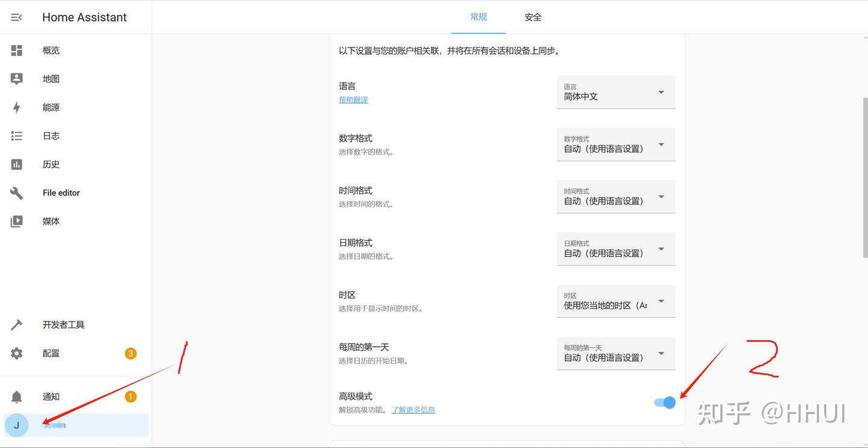The image size is (868, 448).
Task: Open the 语言 language dropdown
Action: coord(615,92)
